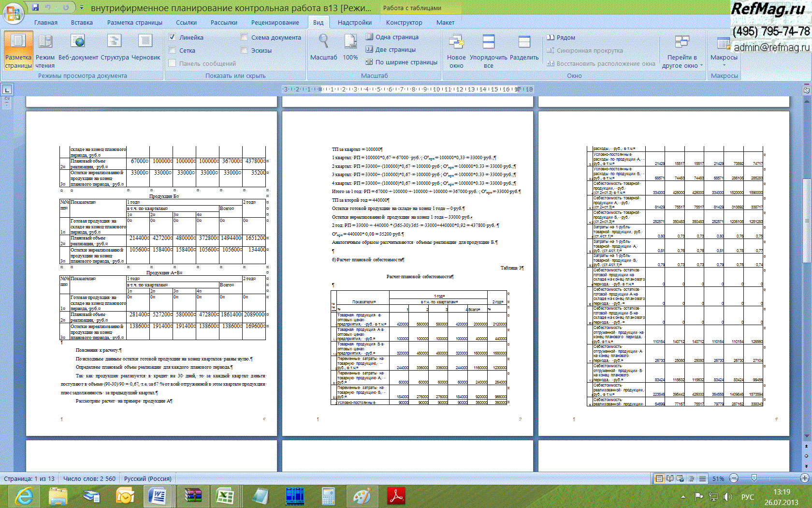Open Quick Access Toolbar customize arrow

(x=82, y=8)
